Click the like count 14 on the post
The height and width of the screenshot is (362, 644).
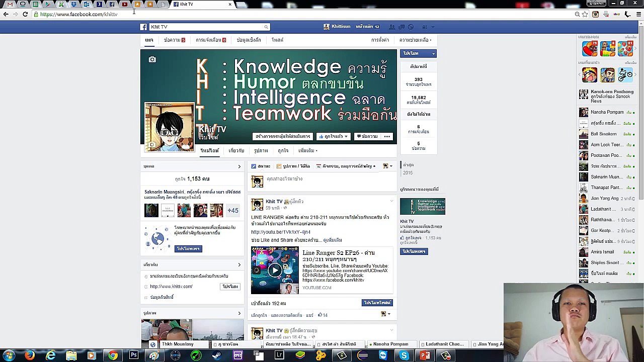323,315
